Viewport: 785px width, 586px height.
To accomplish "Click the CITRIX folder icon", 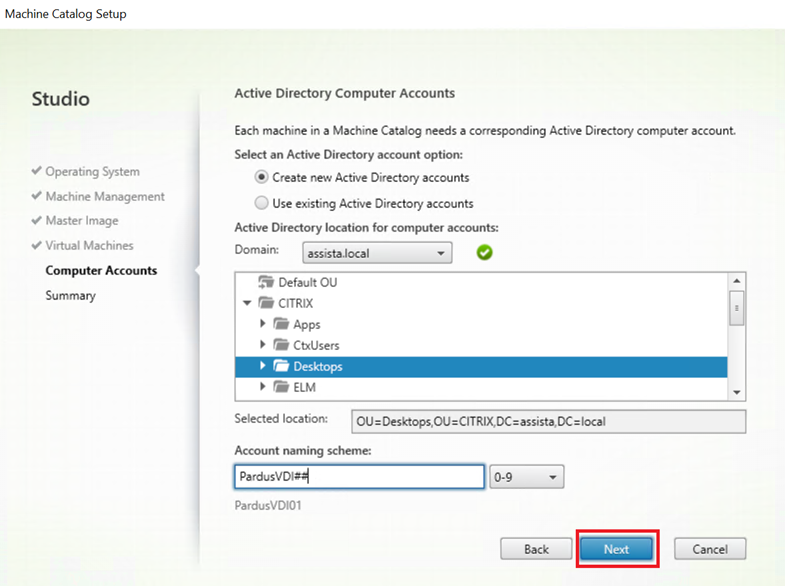I will pos(266,303).
